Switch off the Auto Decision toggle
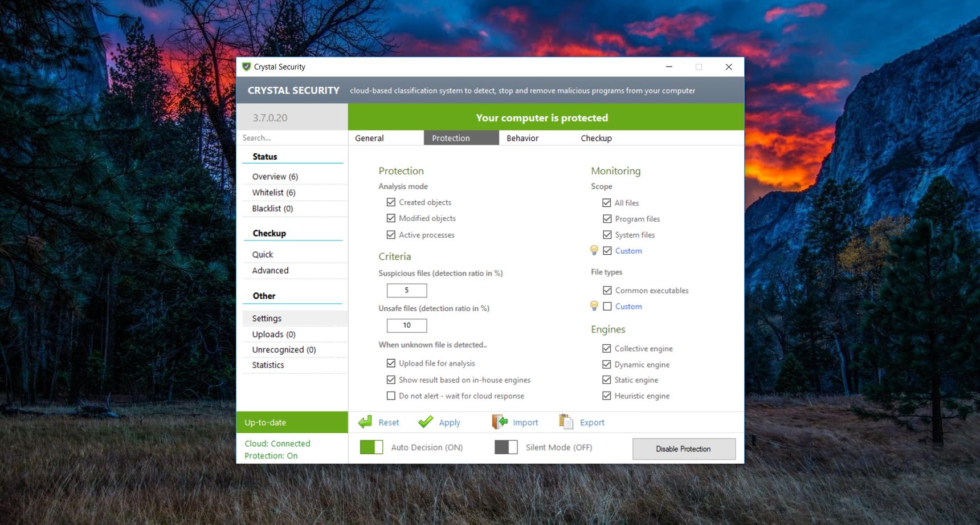This screenshot has height=525, width=980. [x=371, y=447]
